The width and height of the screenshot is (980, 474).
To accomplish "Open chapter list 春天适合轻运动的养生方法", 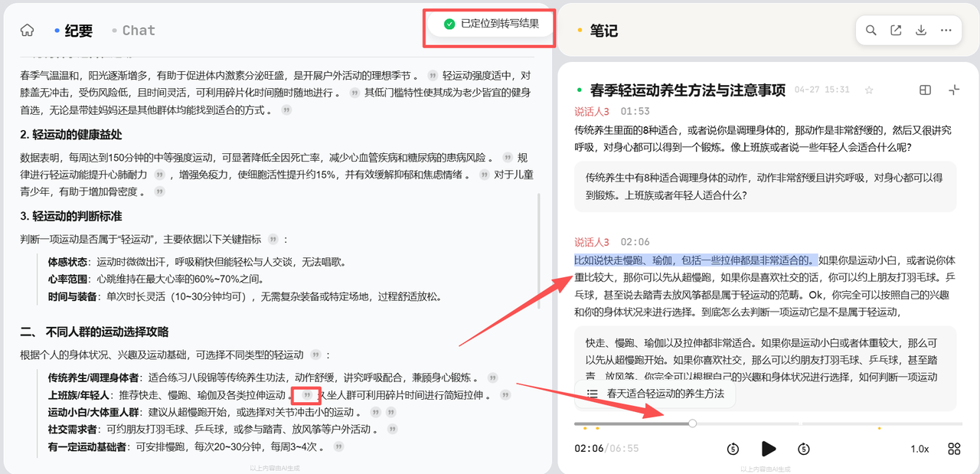I will tap(655, 394).
